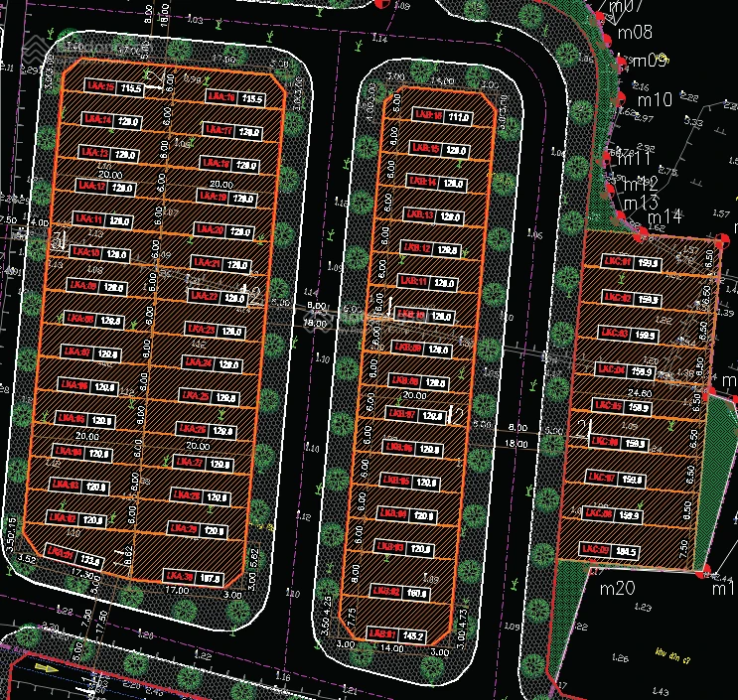
Task: Pick the LKB:07 lot label
Action: coord(401,414)
